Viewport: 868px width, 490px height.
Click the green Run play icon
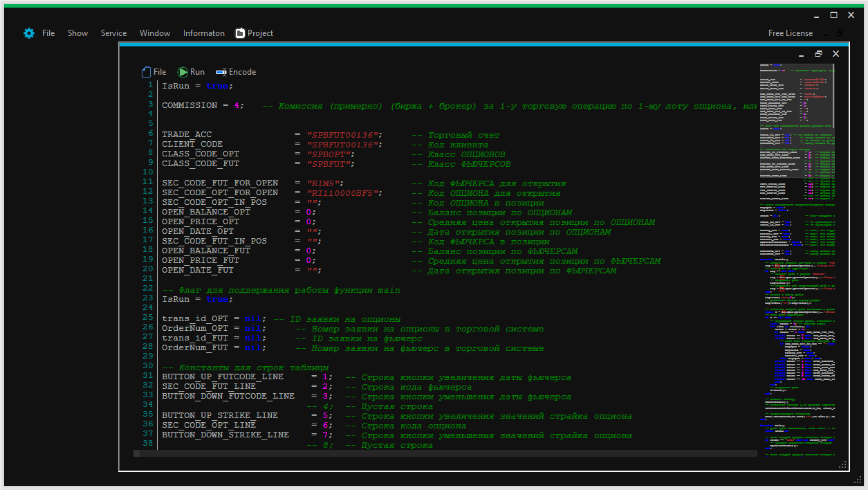[183, 72]
